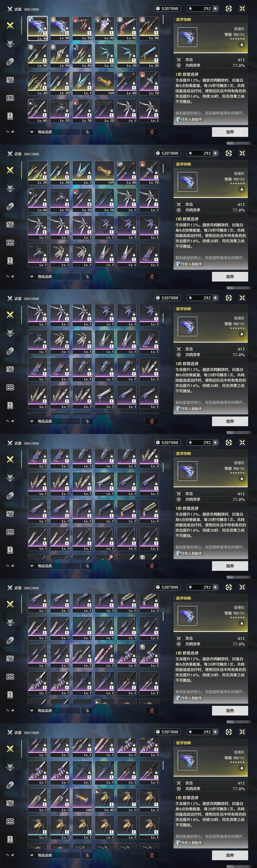Click the red trash delete icon in bottom panel
The image size is (257, 868).
tap(152, 855)
